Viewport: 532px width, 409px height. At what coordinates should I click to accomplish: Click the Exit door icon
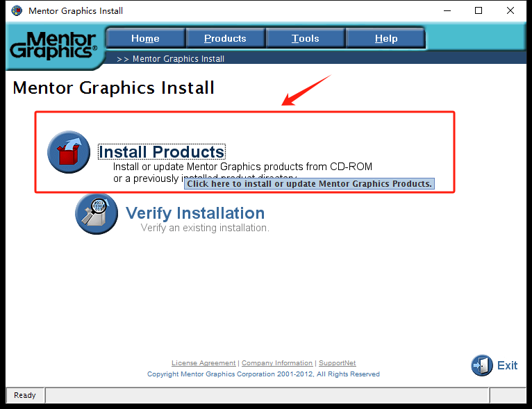[x=482, y=365]
